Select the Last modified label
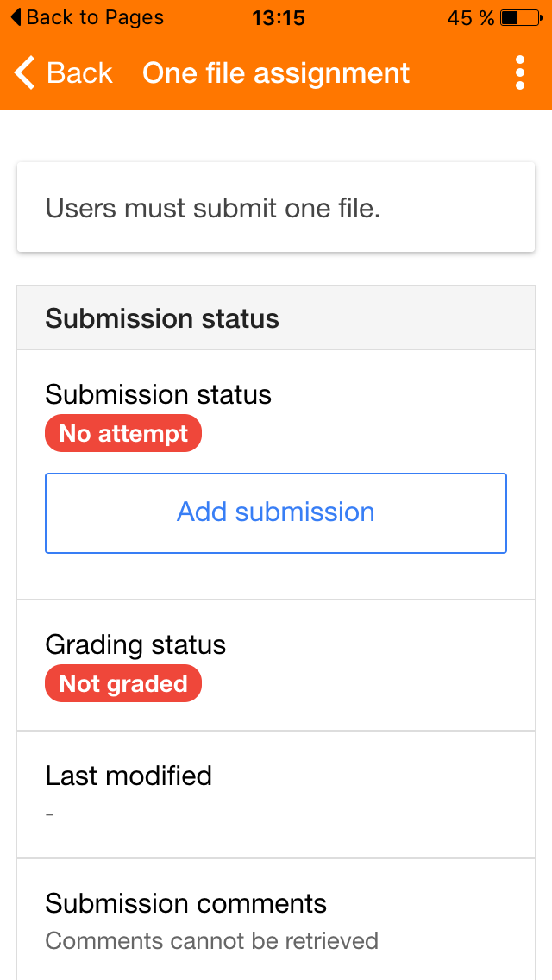Viewport: 552px width, 980px height. point(129,776)
